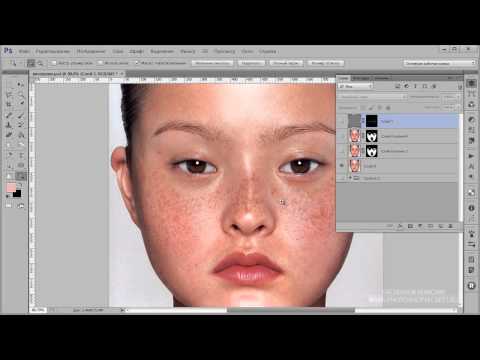Image resolution: width=480 pixels, height=360 pixels.
Task: Click the Actual Pixels button
Action: point(212,63)
